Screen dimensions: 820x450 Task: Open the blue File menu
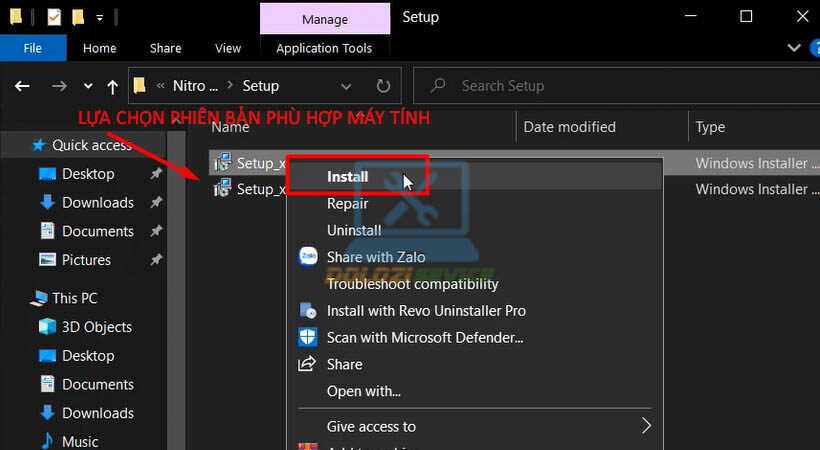click(32, 48)
